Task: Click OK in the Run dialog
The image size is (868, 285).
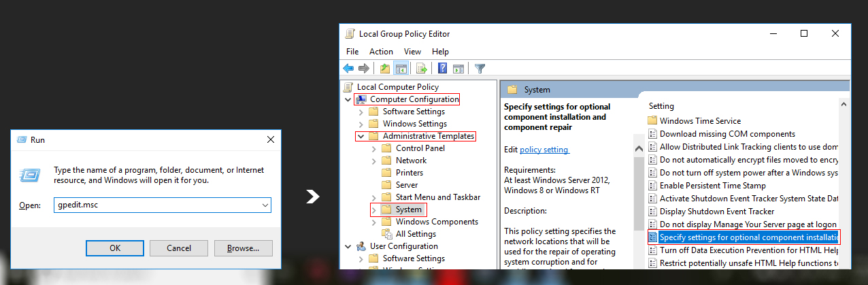Action: pos(115,248)
